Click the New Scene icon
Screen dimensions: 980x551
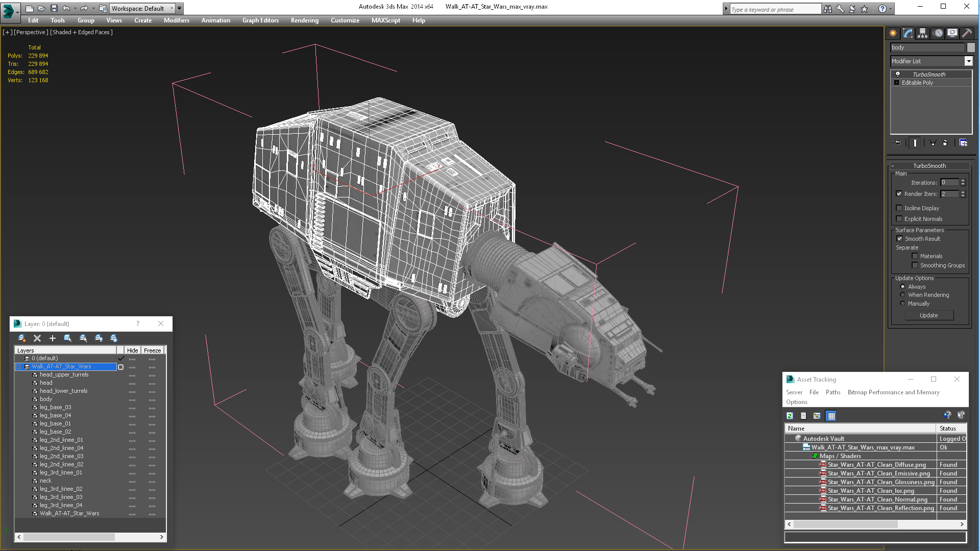tap(30, 8)
